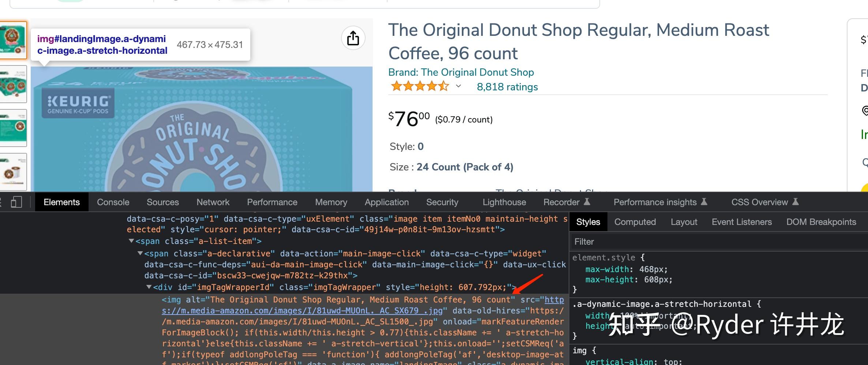This screenshot has width=868, height=365.
Task: Open the Lighthouse tab
Action: coord(504,202)
